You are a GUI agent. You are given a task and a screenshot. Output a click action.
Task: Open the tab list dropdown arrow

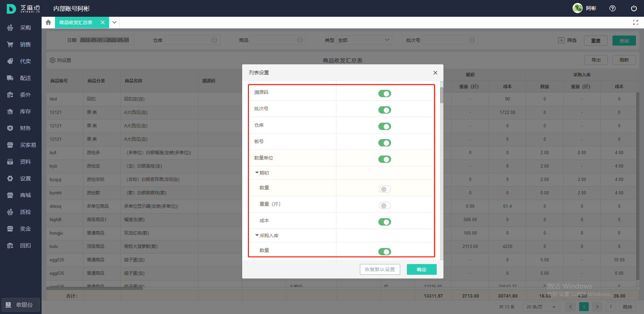(x=114, y=22)
